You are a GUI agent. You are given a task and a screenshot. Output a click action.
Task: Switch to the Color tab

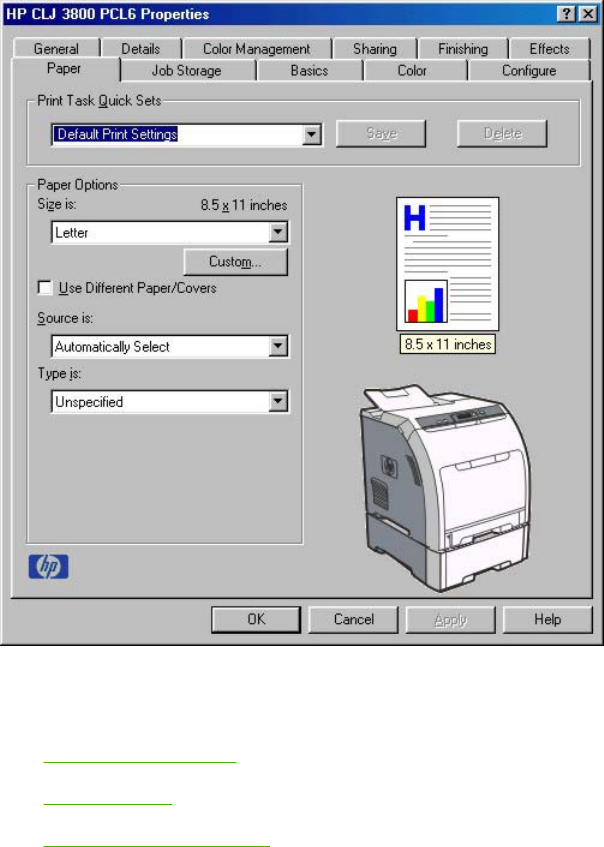pos(412,71)
